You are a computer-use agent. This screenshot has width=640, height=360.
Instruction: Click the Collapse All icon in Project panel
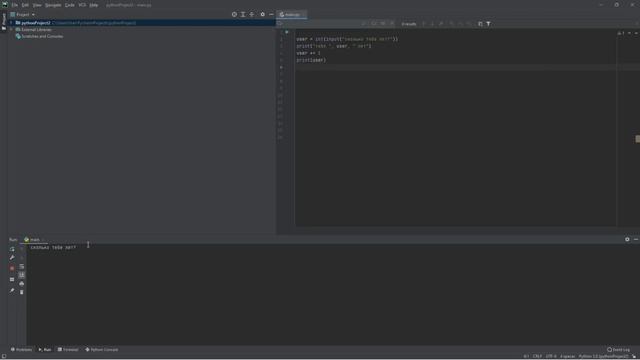[x=252, y=14]
